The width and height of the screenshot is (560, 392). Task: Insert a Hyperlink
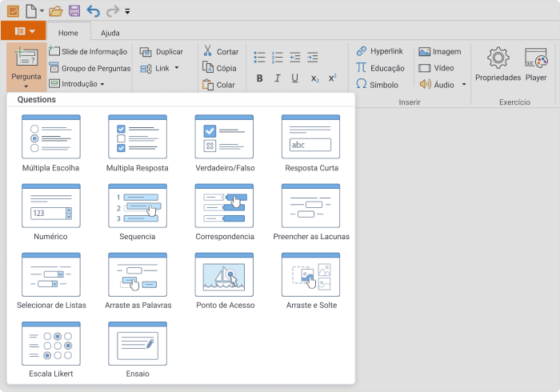[x=379, y=51]
